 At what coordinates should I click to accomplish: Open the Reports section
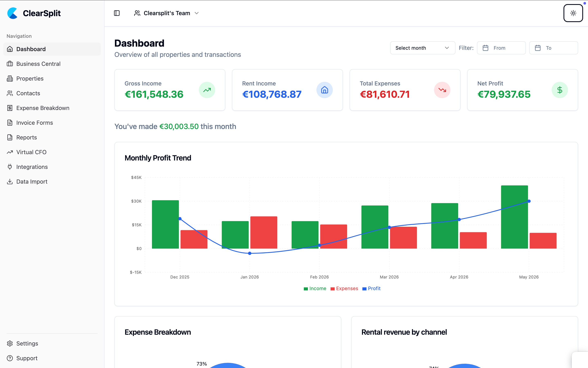tap(52, 138)
